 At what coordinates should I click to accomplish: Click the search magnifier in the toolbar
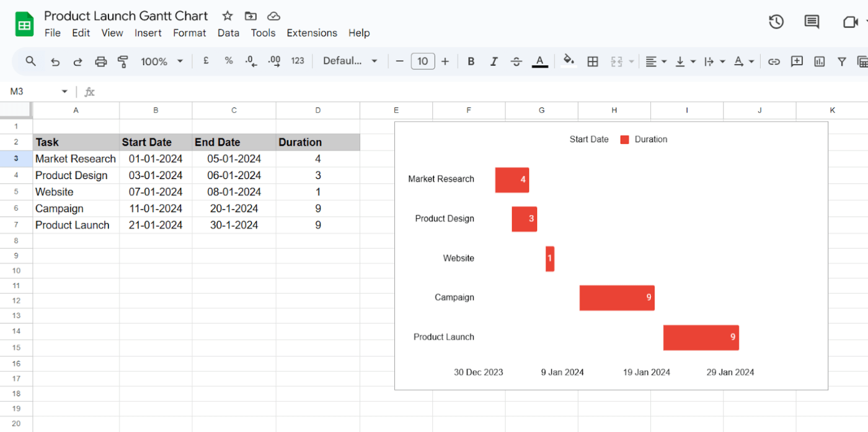tap(30, 61)
